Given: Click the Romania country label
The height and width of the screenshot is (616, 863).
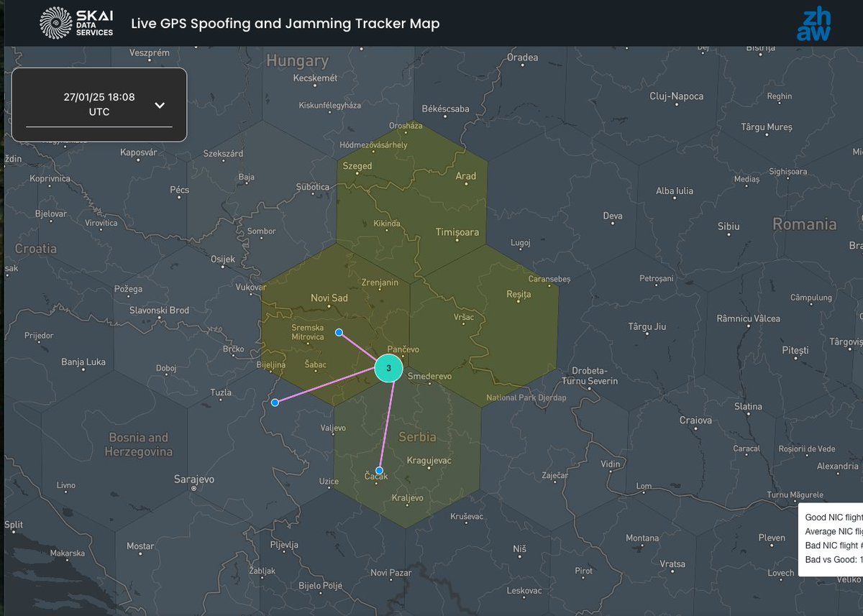Looking at the screenshot, I should tap(805, 224).
